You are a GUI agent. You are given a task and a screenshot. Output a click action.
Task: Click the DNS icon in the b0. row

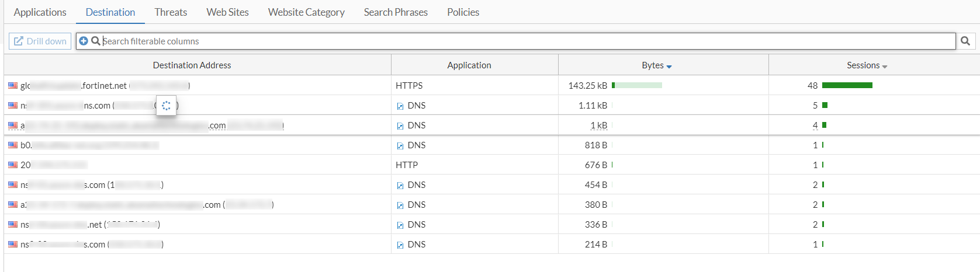click(400, 146)
